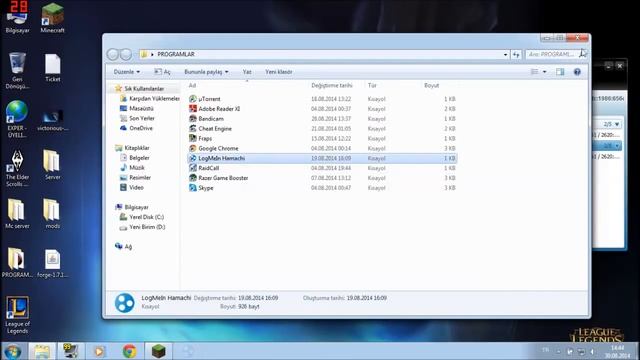Image resolution: width=640 pixels, height=360 pixels.
Task: Select the Ticket file on desktop
Action: coord(52,68)
